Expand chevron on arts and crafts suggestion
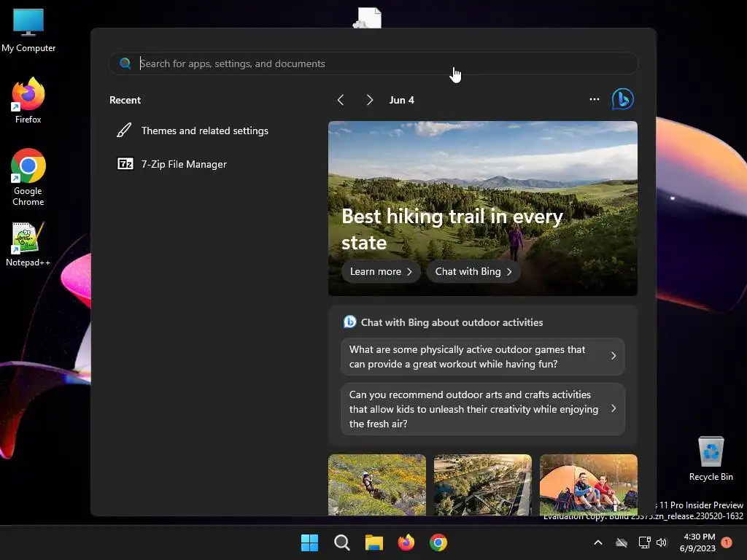Image resolution: width=747 pixels, height=560 pixels. [614, 408]
